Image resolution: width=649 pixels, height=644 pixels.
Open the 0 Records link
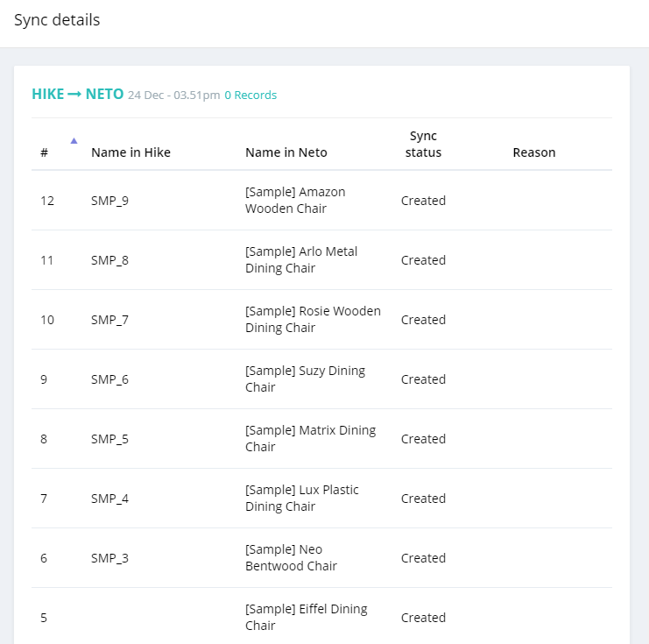(x=250, y=95)
